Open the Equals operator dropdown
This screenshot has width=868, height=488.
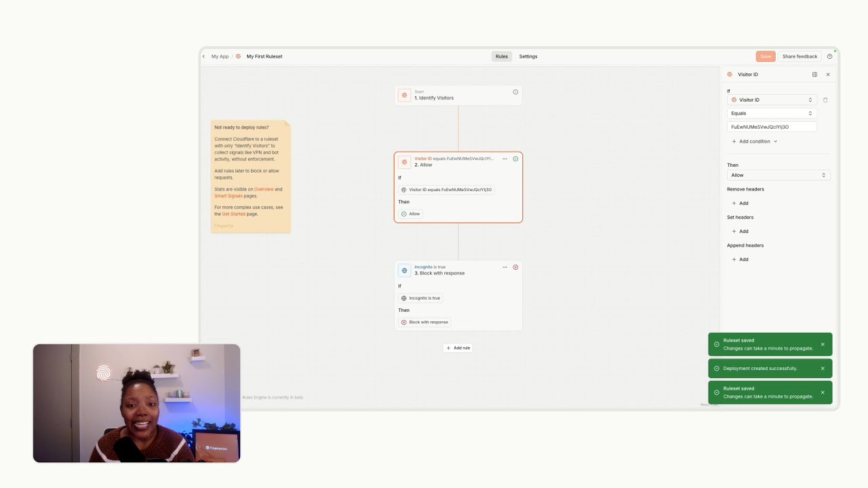click(772, 113)
